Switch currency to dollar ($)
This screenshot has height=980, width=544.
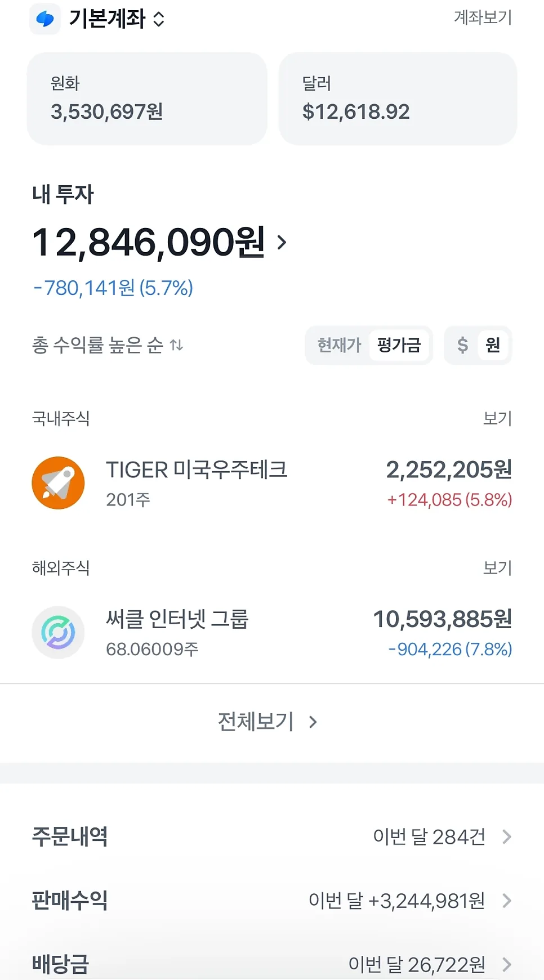point(462,345)
